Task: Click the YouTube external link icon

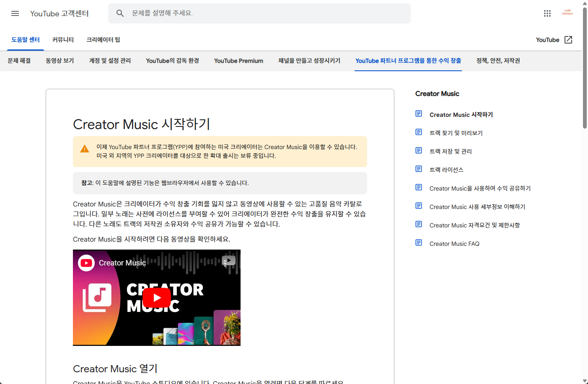Action: click(568, 40)
